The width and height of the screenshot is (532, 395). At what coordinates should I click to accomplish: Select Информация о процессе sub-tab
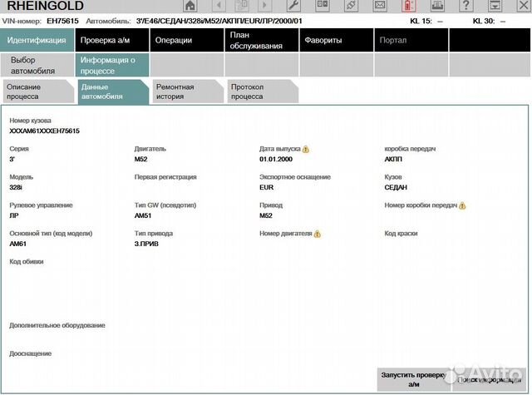coord(112,65)
